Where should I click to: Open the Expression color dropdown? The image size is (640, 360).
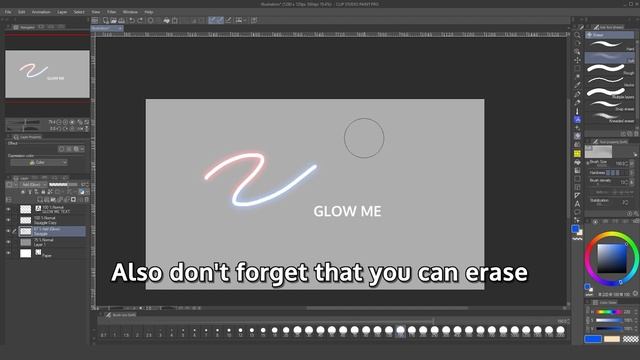(39, 162)
